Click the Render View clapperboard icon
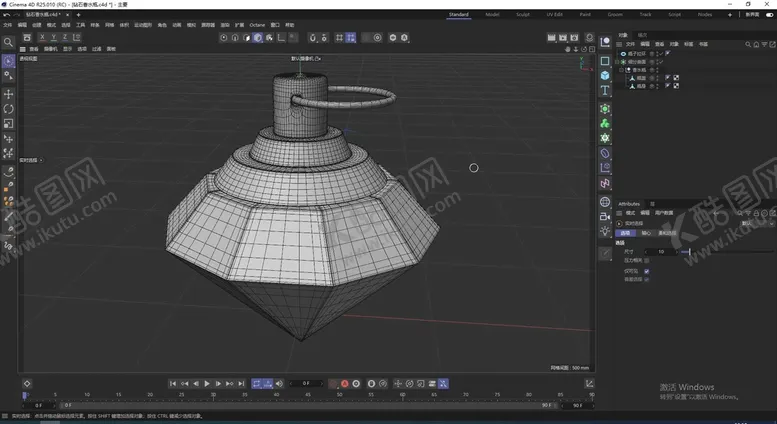777x424 pixels. coord(552,38)
